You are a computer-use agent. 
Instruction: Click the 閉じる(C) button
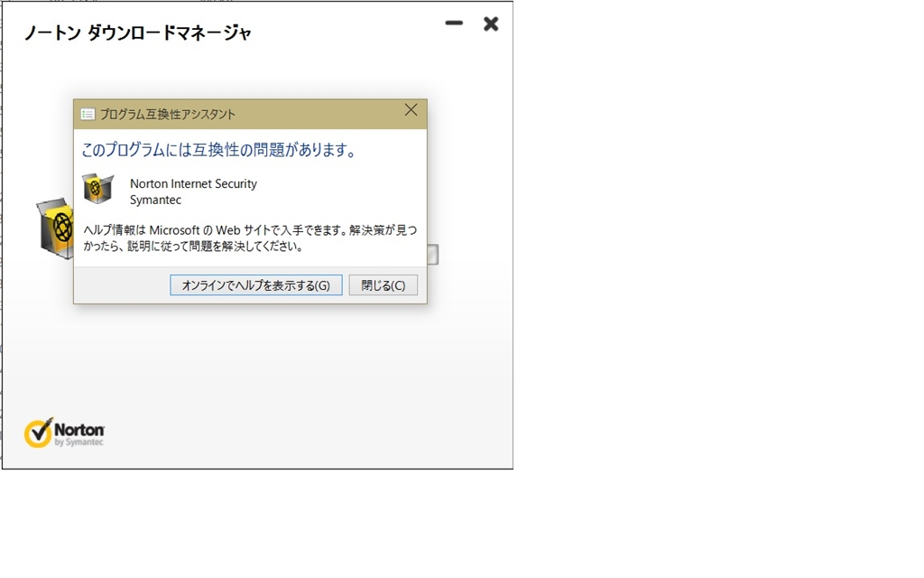click(383, 285)
